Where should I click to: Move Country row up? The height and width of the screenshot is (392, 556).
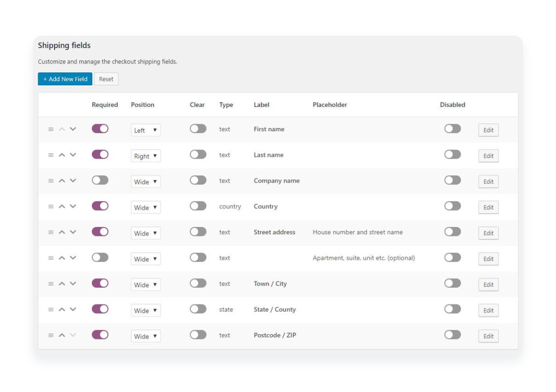tap(62, 206)
